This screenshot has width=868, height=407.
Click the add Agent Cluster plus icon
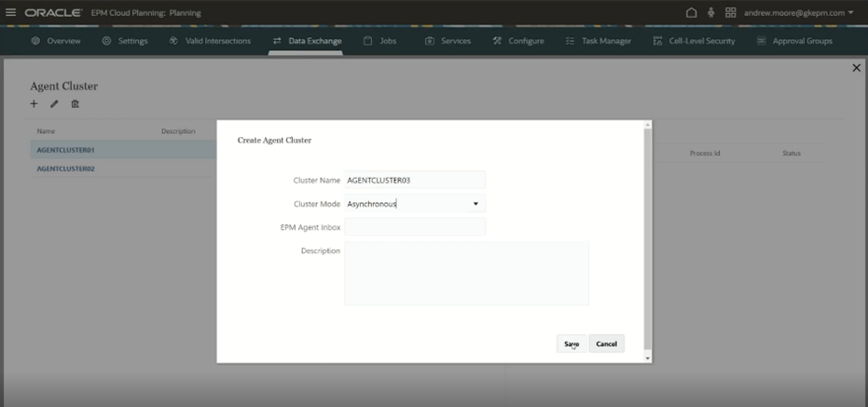[x=34, y=104]
